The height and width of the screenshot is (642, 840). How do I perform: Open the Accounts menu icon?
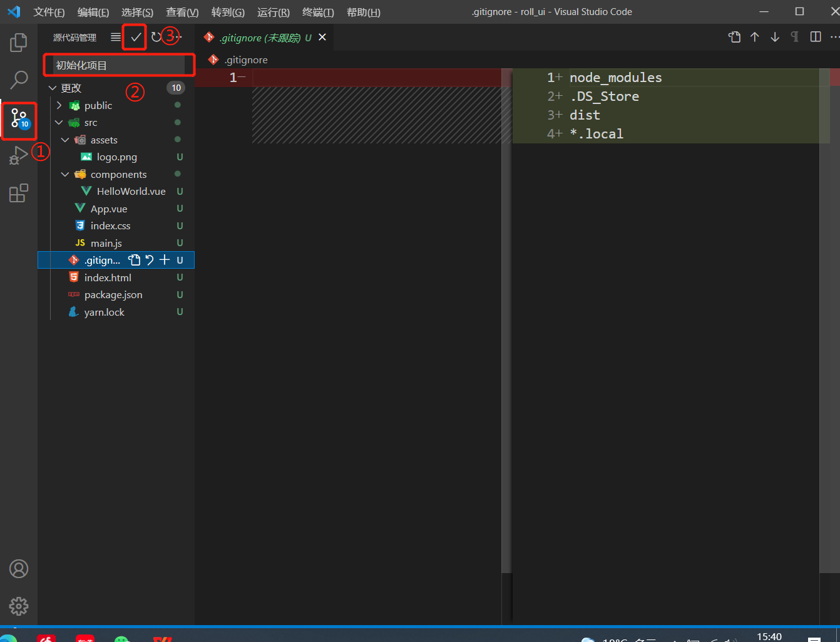click(19, 569)
